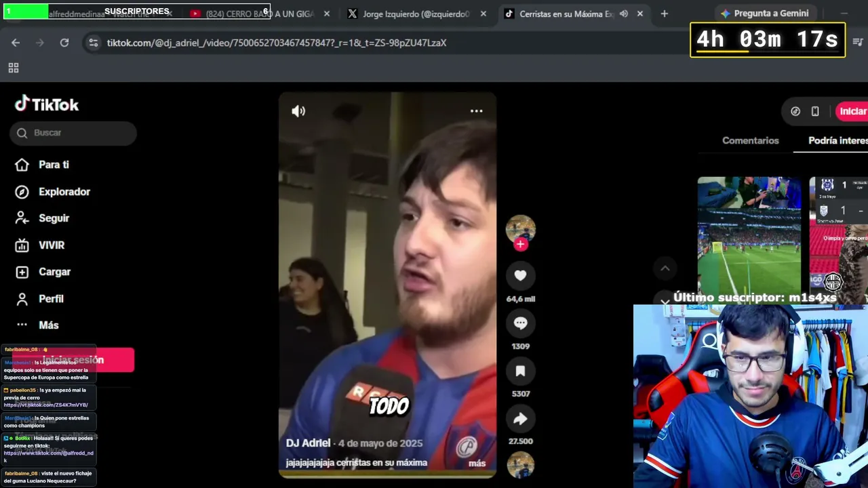This screenshot has height=488, width=868.
Task: Close the Jorge Izquierdo X tab
Action: click(x=484, y=14)
